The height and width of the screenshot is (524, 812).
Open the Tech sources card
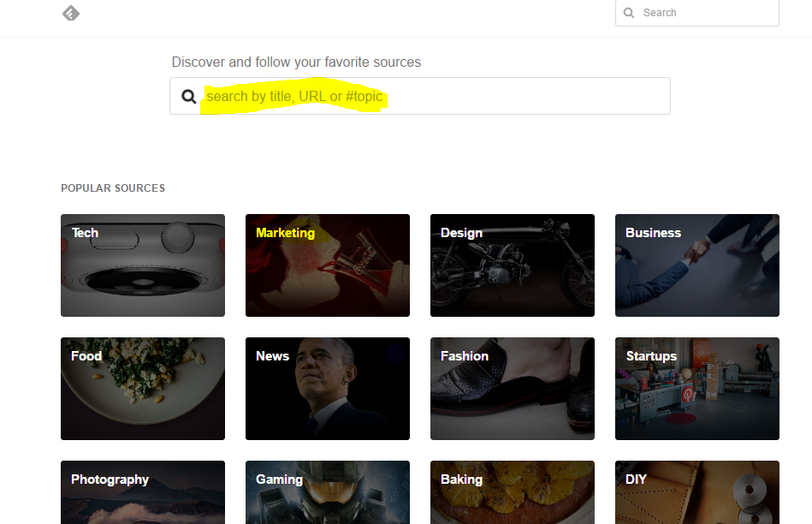[143, 265]
